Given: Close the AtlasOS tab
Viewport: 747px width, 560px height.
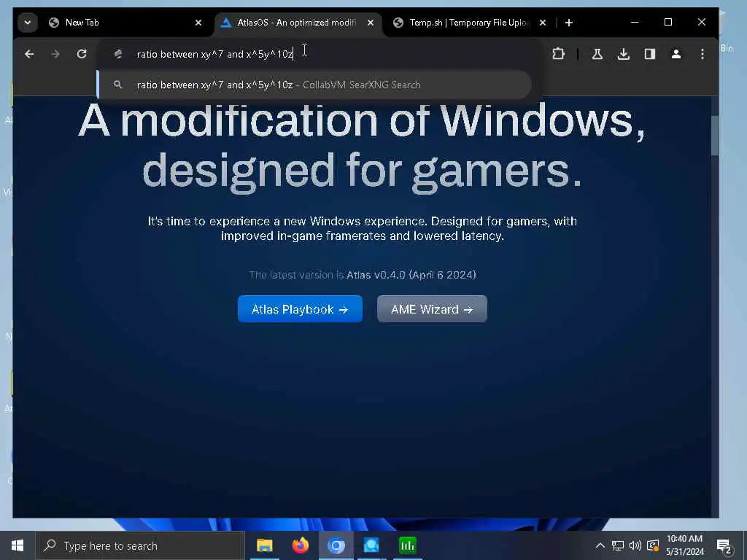Looking at the screenshot, I should (x=371, y=23).
